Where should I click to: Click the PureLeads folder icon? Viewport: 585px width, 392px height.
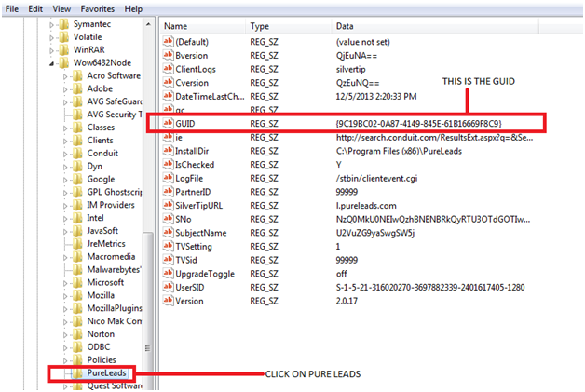tap(64, 373)
